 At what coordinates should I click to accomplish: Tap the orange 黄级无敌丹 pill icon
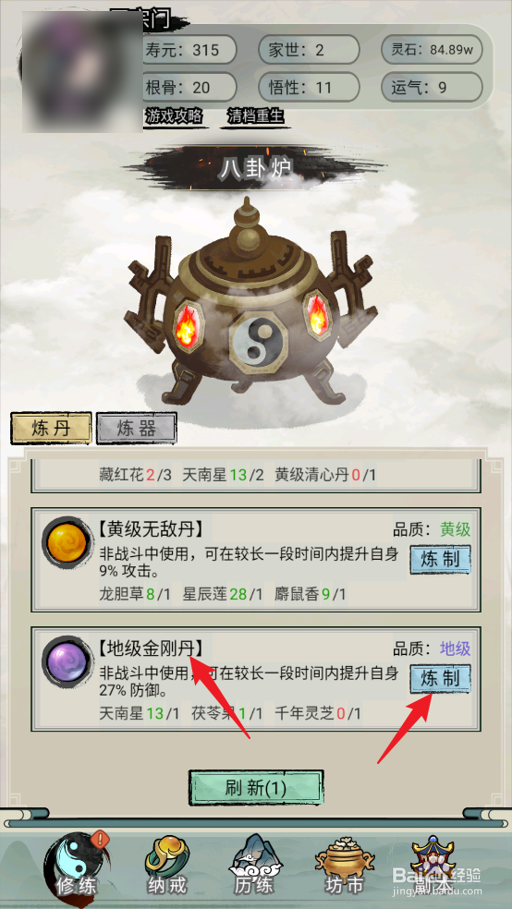(68, 543)
